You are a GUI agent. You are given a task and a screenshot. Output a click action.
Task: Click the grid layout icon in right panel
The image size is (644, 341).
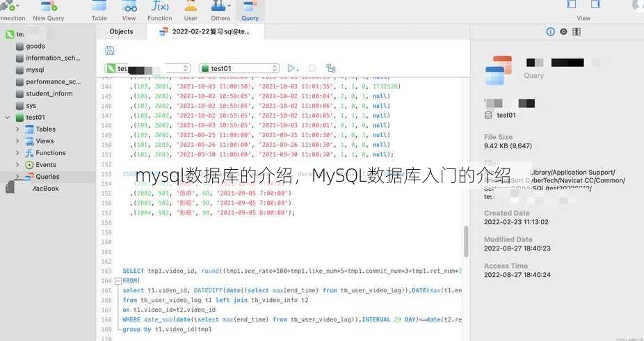(577, 31)
